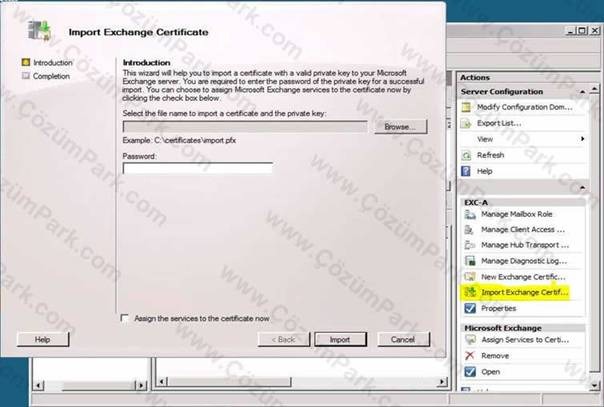Enable Assign the services to certificate now
Image resolution: width=604 pixels, height=407 pixels.
(124, 318)
